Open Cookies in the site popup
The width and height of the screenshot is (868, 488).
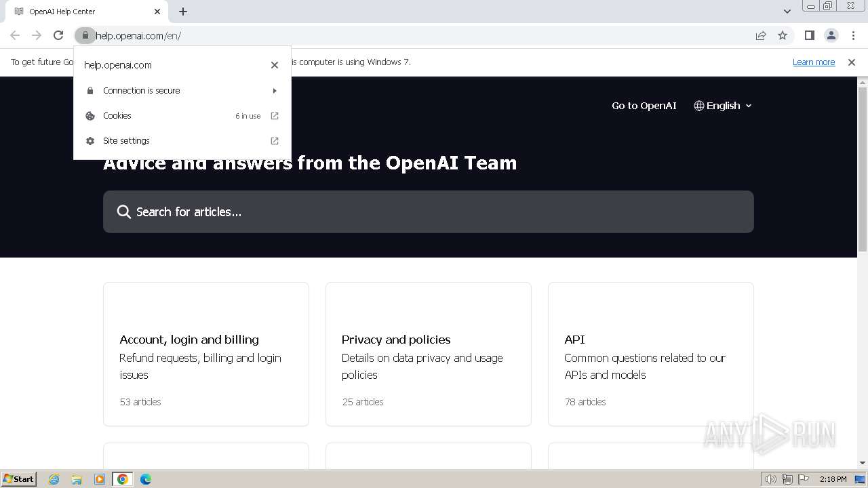click(183, 116)
